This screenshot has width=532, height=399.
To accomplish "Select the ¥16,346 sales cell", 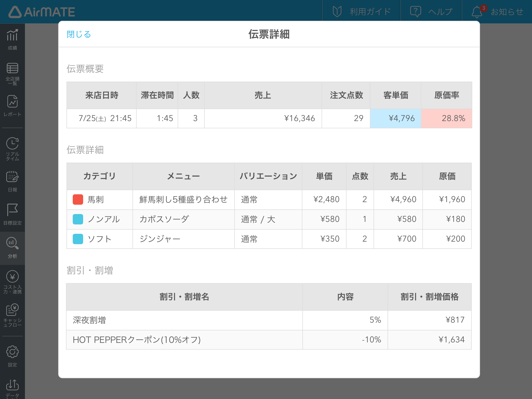I will 263,118.
